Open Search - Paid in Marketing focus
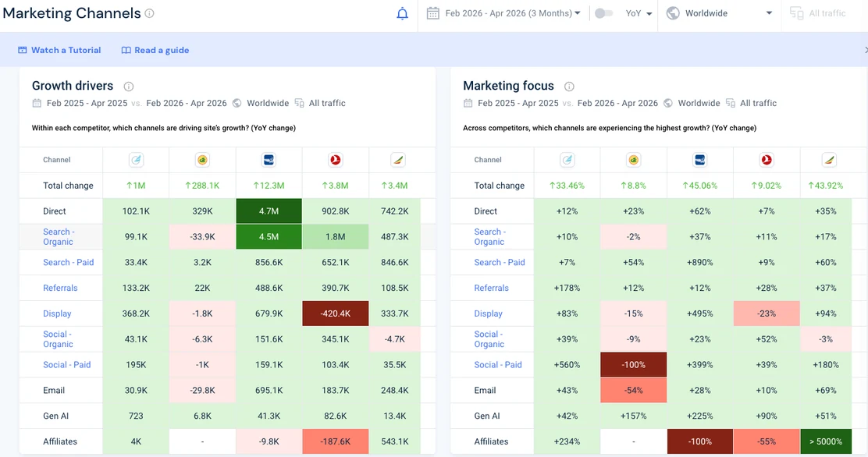Viewport: 868px width, 457px height. point(500,262)
